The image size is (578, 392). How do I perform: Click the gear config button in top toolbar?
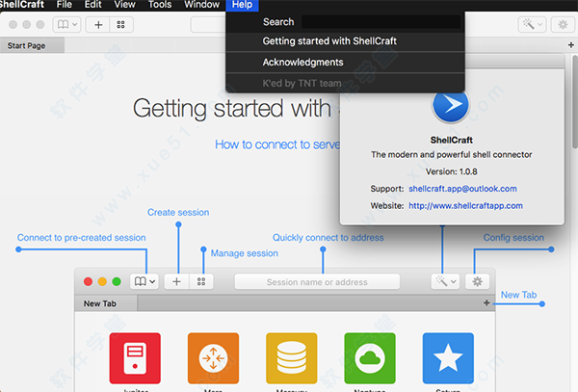563,25
